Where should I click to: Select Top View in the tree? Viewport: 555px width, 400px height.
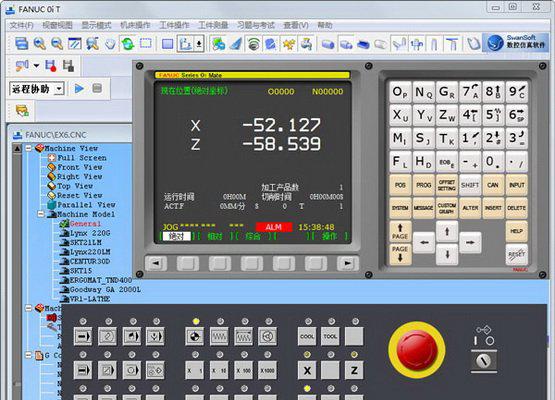coord(75,185)
